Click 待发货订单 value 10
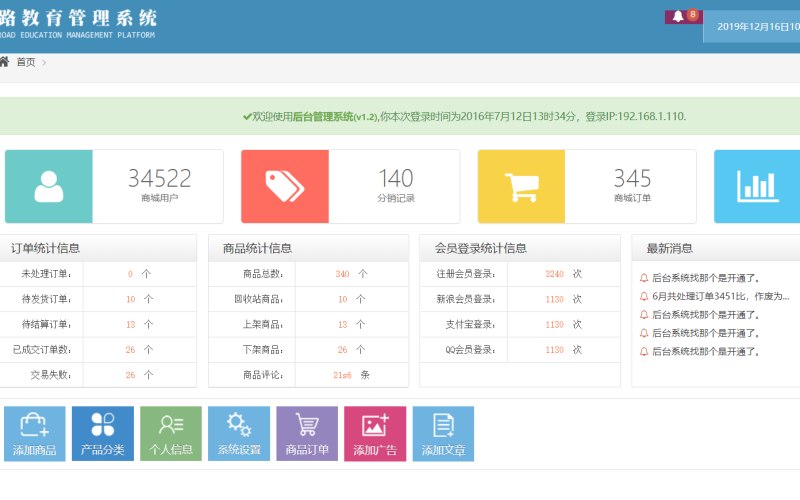 point(131,299)
